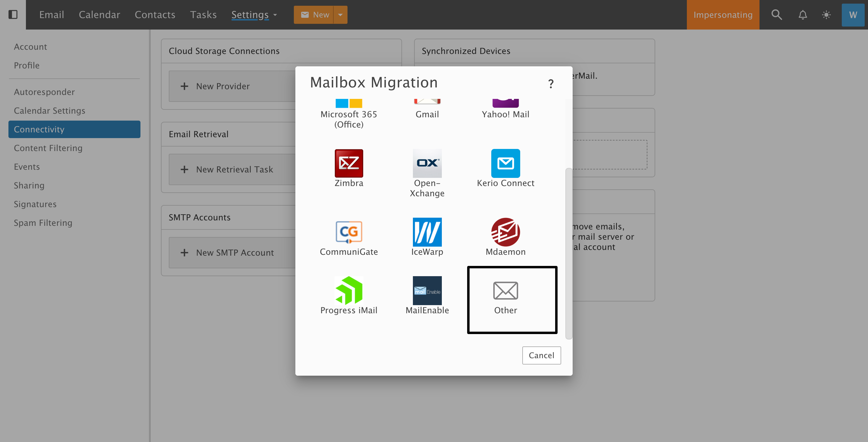Screen dimensions: 868x442
Task: Open Signatures settings
Action: (74, 204)
